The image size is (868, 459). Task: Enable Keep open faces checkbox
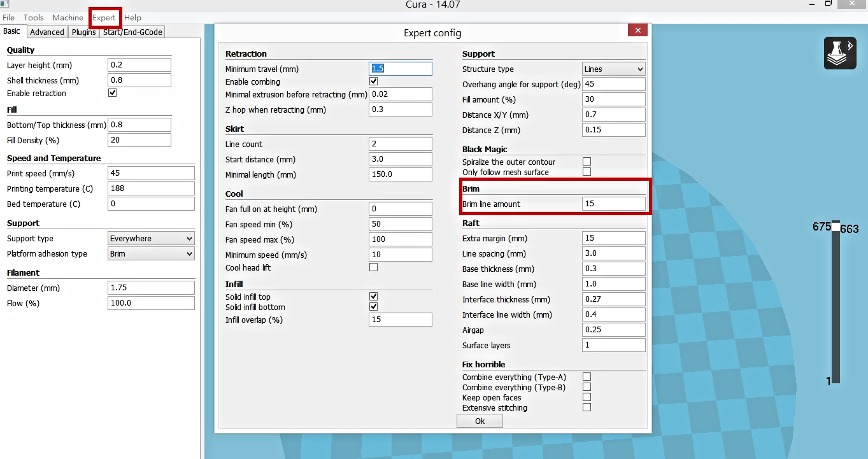(587, 397)
